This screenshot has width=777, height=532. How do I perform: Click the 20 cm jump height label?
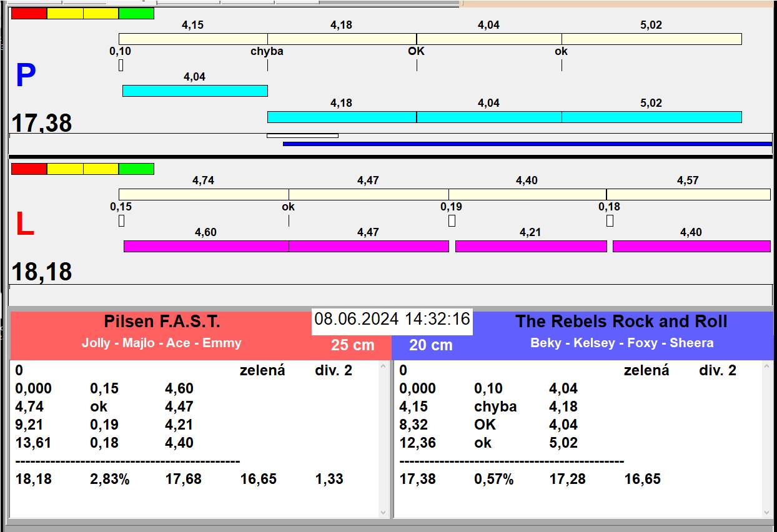tap(430, 345)
